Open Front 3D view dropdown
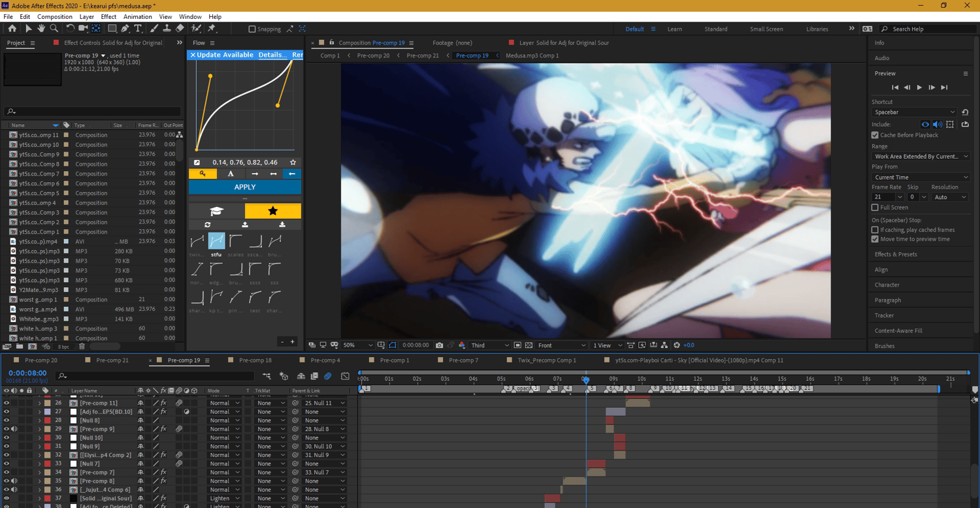 pos(562,345)
